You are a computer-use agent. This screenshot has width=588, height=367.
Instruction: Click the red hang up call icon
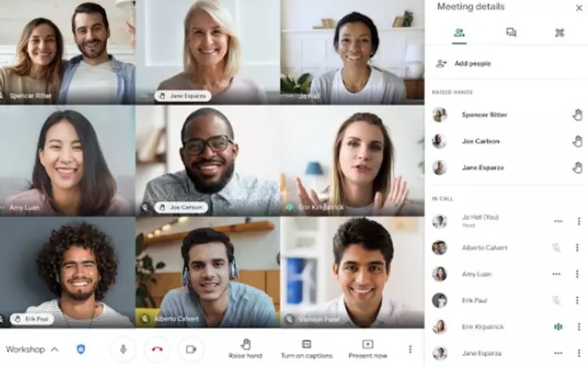[157, 350]
